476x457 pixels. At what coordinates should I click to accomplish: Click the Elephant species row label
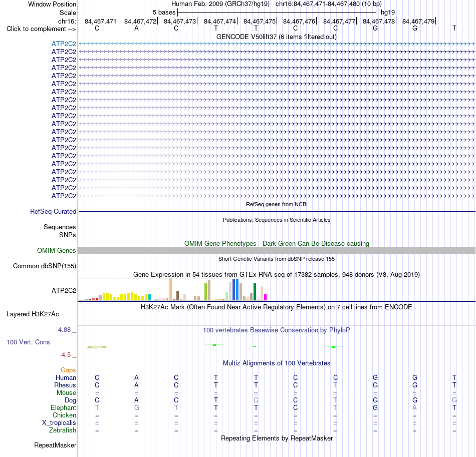click(x=63, y=407)
